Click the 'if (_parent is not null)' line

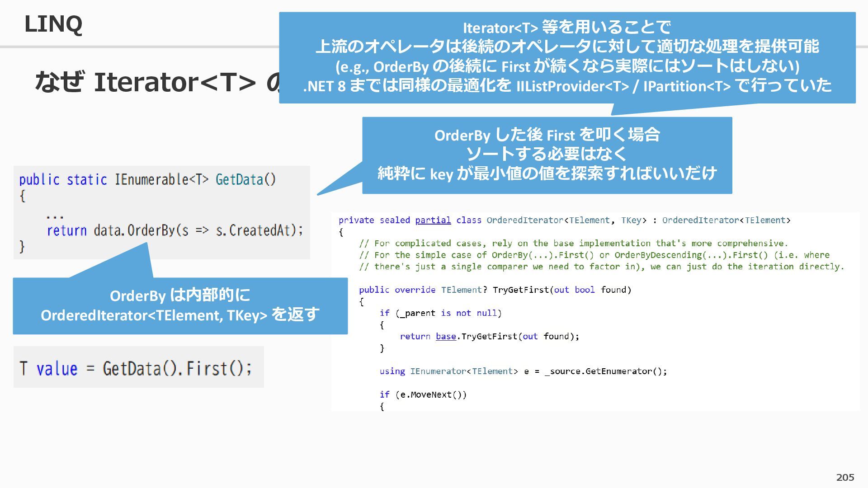click(440, 313)
